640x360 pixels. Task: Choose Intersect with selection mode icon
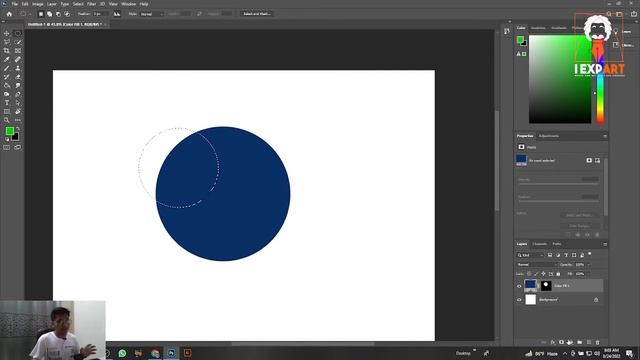click(67, 14)
